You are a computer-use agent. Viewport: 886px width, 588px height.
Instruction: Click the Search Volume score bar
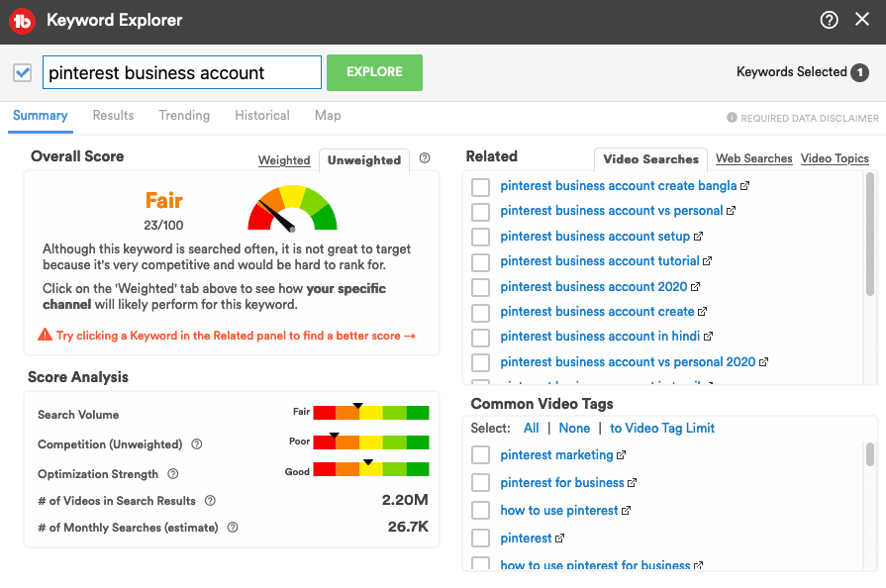tap(371, 413)
